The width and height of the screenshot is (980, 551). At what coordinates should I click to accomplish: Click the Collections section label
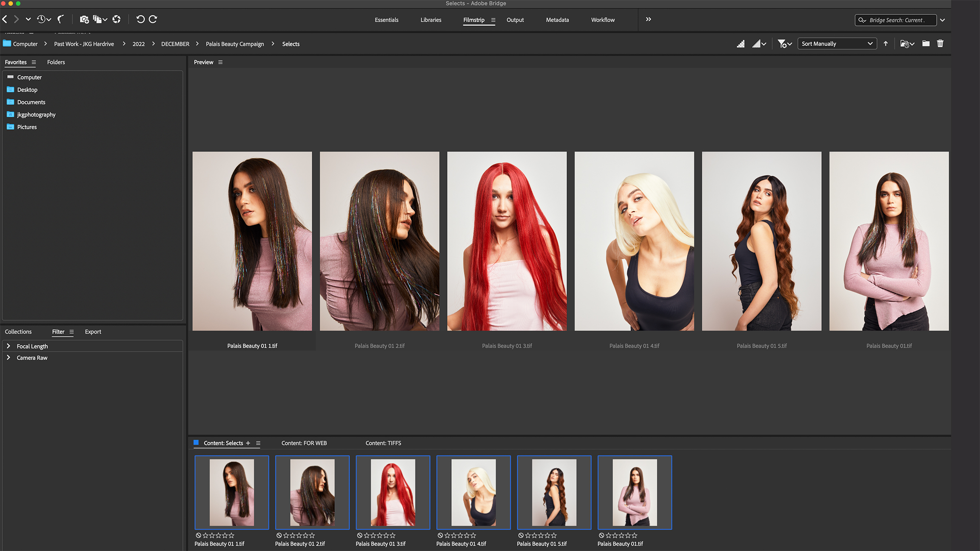(x=18, y=331)
